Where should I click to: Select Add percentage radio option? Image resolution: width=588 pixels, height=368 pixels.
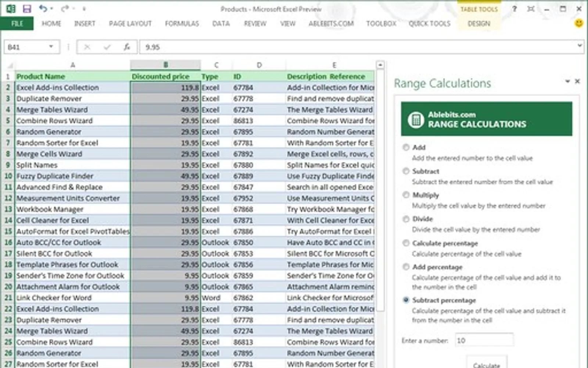point(406,267)
